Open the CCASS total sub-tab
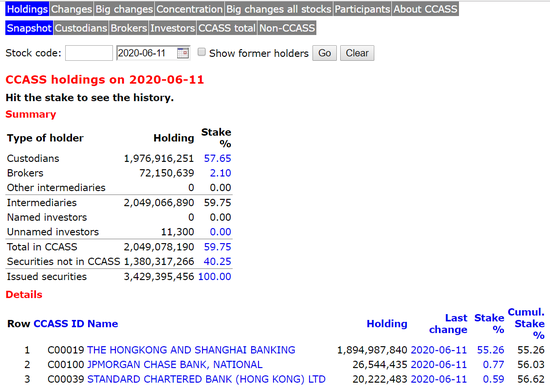550x388 pixels. click(227, 28)
